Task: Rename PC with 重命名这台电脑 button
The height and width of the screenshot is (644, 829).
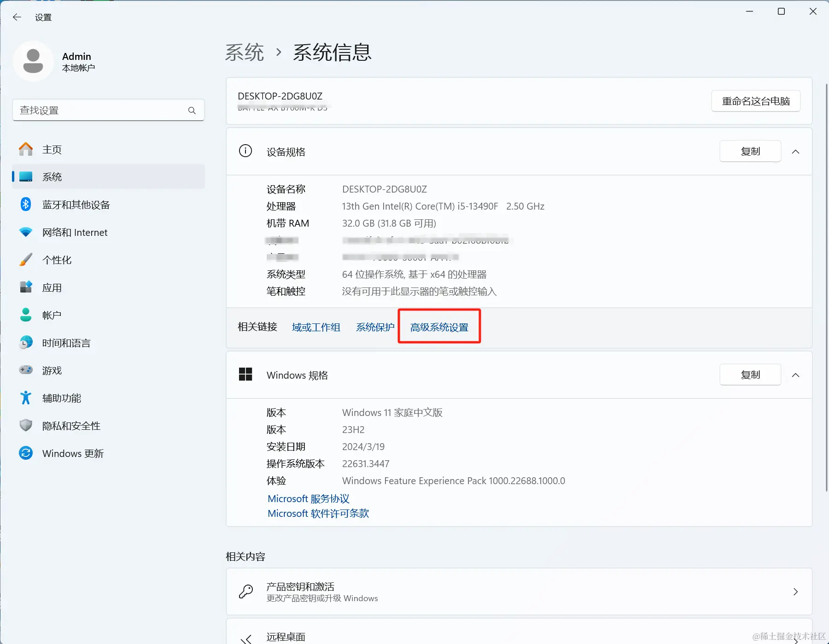Action: [x=756, y=101]
